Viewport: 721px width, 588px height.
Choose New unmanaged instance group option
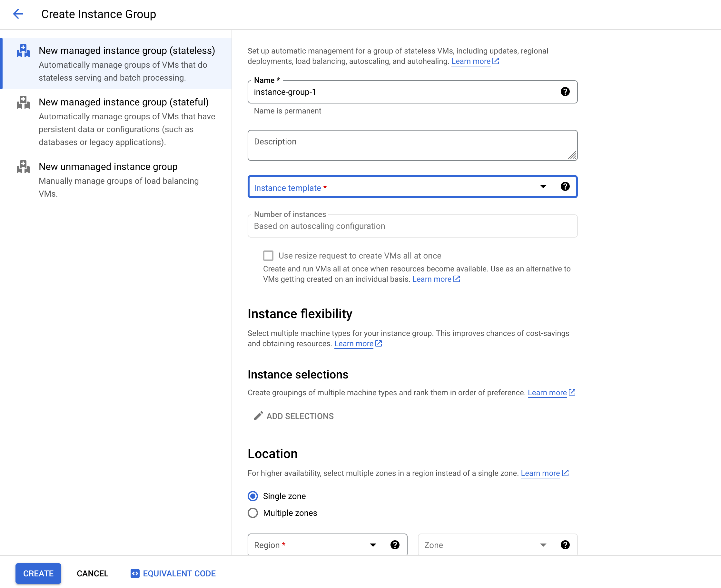tap(108, 167)
